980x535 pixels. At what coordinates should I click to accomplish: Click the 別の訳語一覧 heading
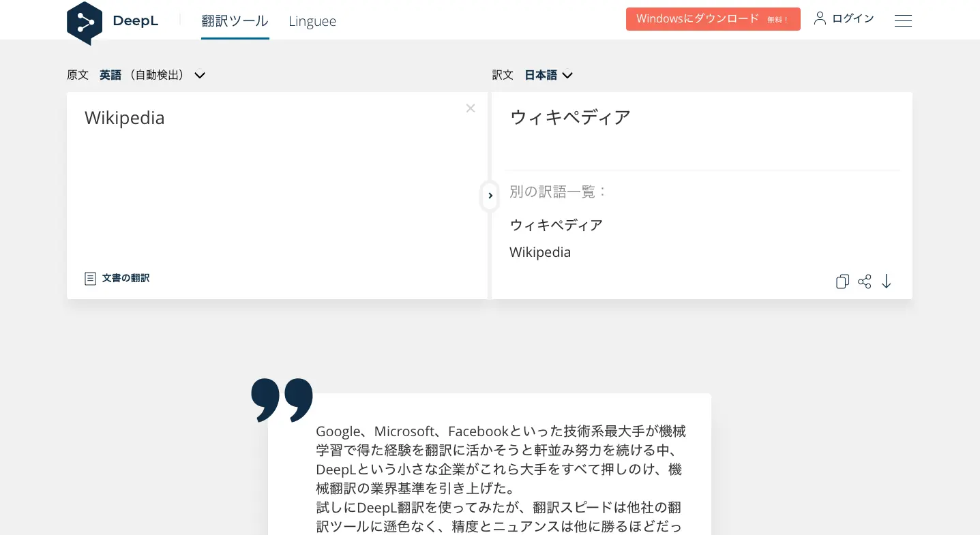(558, 192)
